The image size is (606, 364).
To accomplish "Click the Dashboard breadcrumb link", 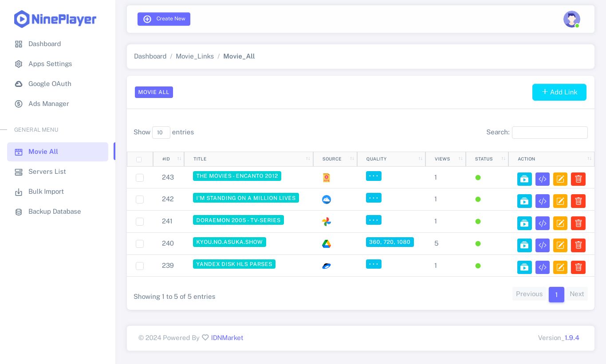I will click(150, 56).
